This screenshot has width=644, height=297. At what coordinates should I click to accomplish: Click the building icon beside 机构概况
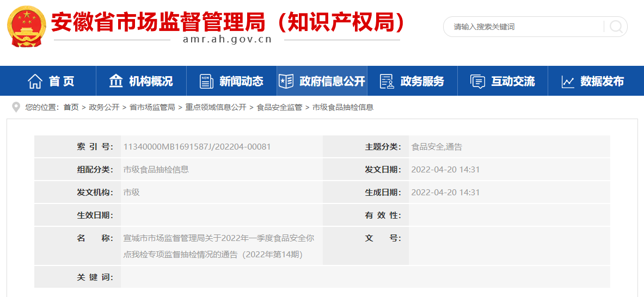click(x=116, y=81)
